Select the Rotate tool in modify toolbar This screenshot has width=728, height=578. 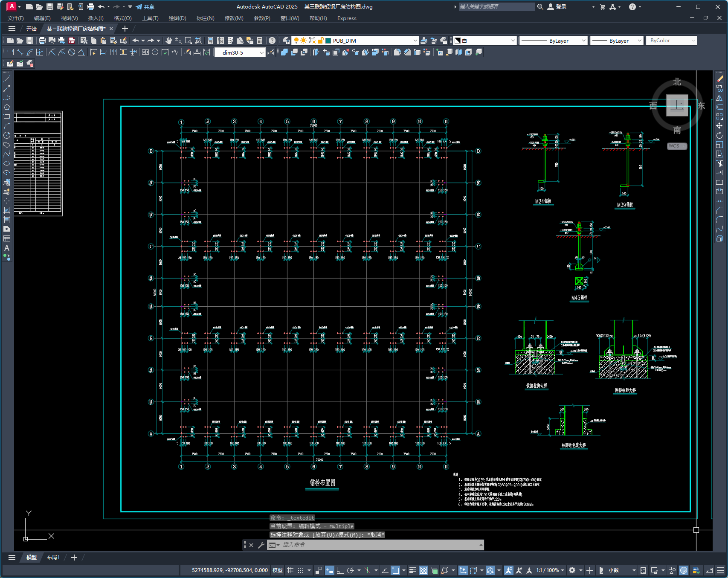coord(719,135)
